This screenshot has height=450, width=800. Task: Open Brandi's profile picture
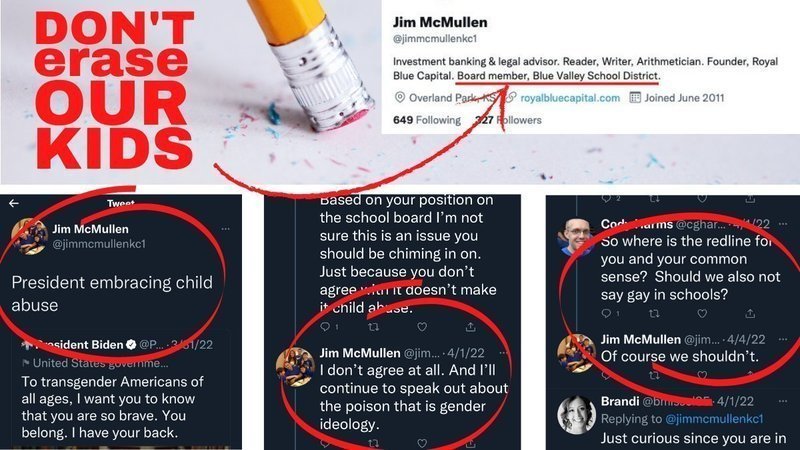577,414
